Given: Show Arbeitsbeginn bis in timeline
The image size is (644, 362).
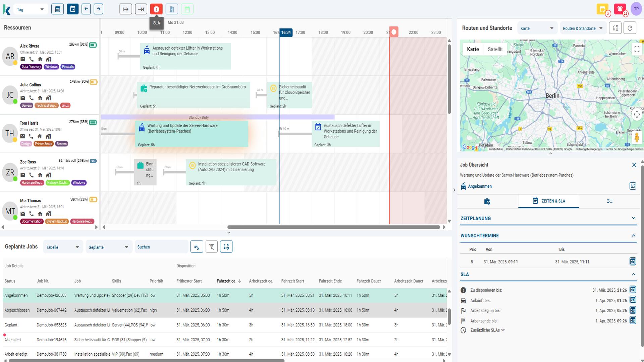Looking at the screenshot, I should click(x=633, y=310).
